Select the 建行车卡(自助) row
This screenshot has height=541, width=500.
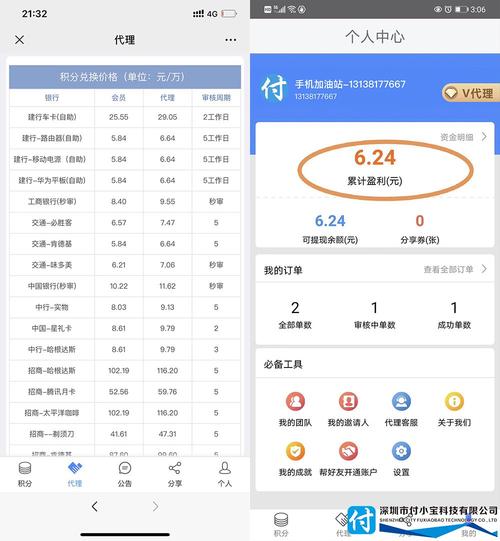tap(125, 117)
